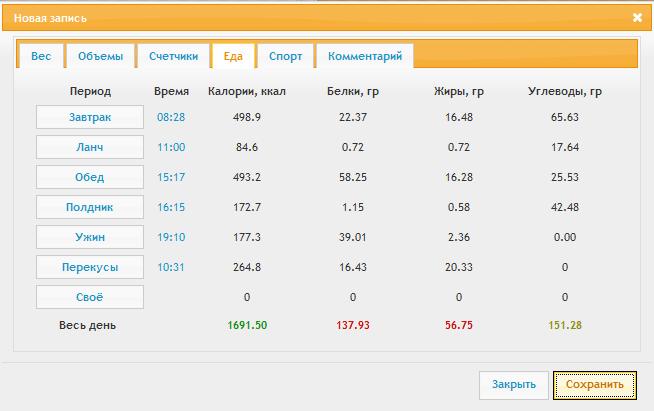
Task: Click the Ужин carbs value 0.00
Action: click(x=565, y=237)
